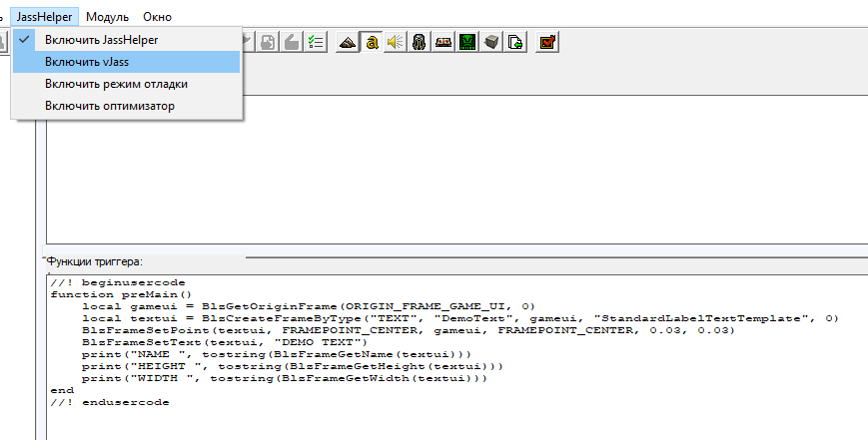Image resolution: width=868 pixels, height=440 pixels.
Task: Select 'Включить vJass' in the menu
Action: 127,62
